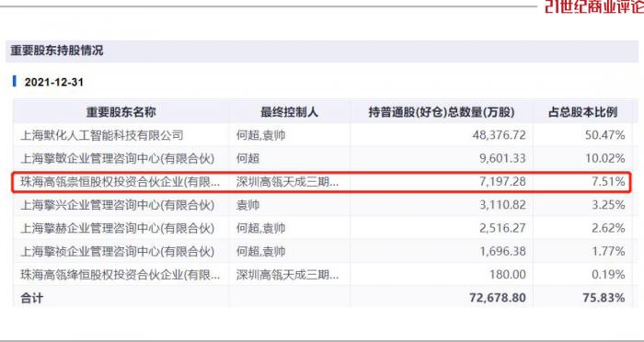This screenshot has height=342, width=644.
Task: Open 上海擎兴企业管理咨询中心 shareholder entry
Action: click(x=118, y=205)
